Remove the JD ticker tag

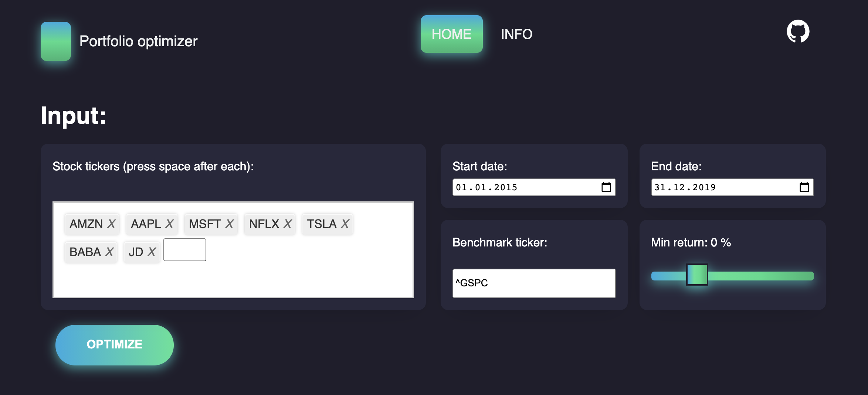pos(152,252)
